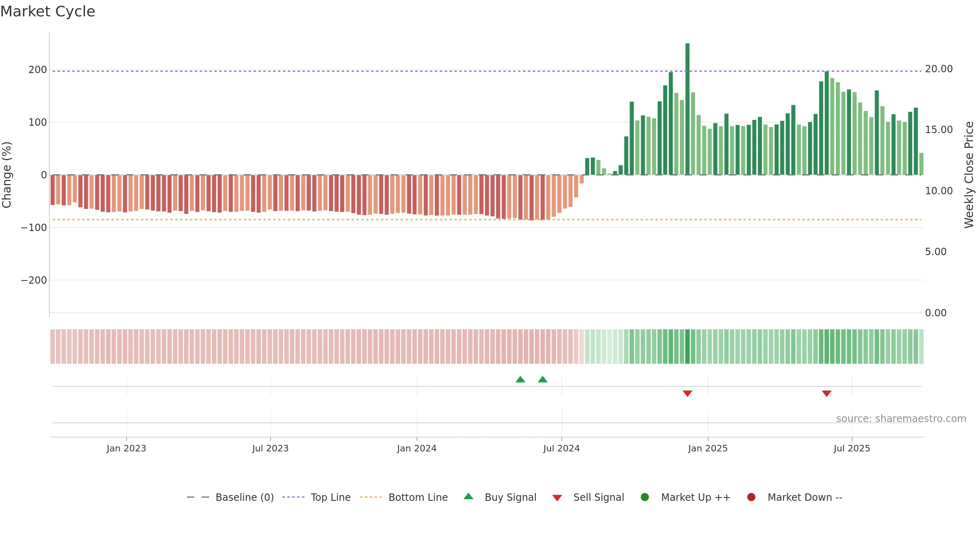Click the orange dotted line sample in the legend

pyautogui.click(x=371, y=497)
